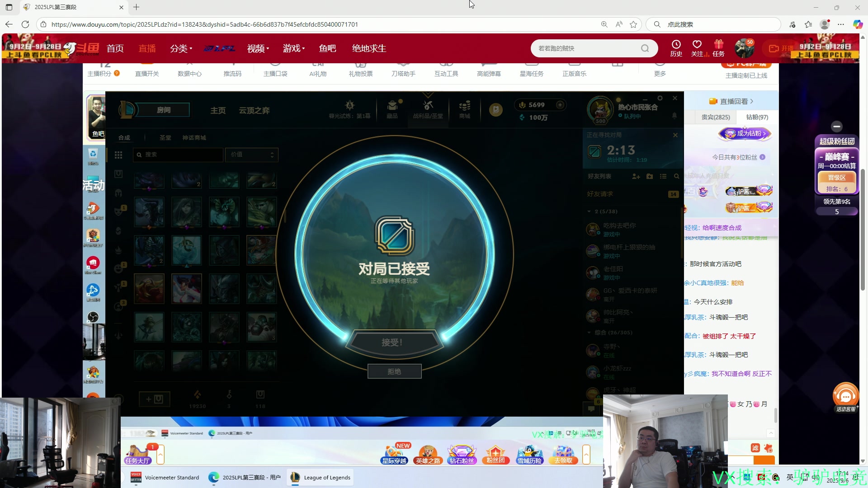Screen dimensions: 868x488
Task: Open 绝地求生 nav item
Action: pyautogui.click(x=369, y=48)
